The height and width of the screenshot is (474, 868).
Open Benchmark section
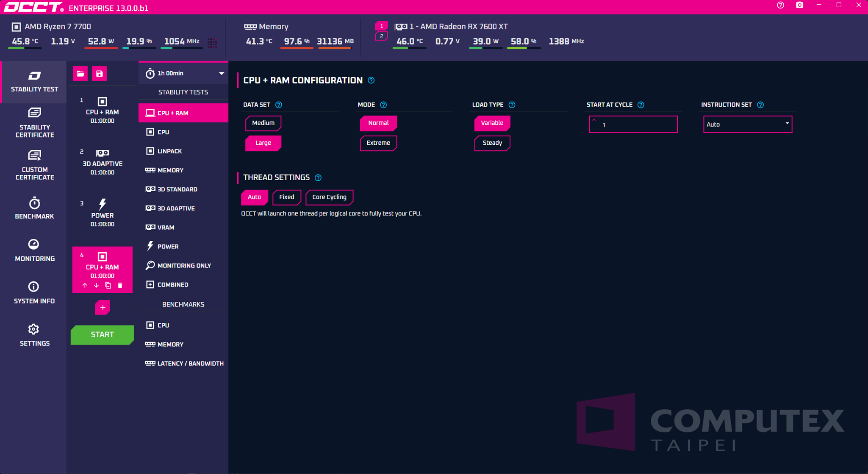pos(34,208)
